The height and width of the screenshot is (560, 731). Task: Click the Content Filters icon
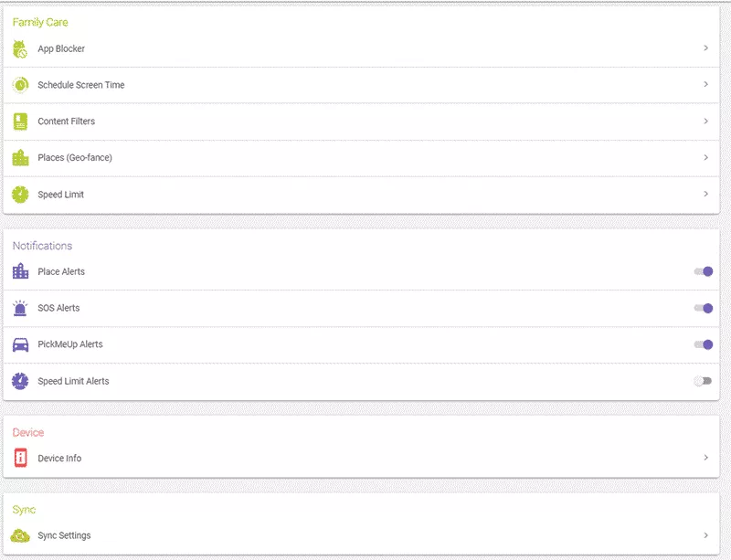(20, 121)
